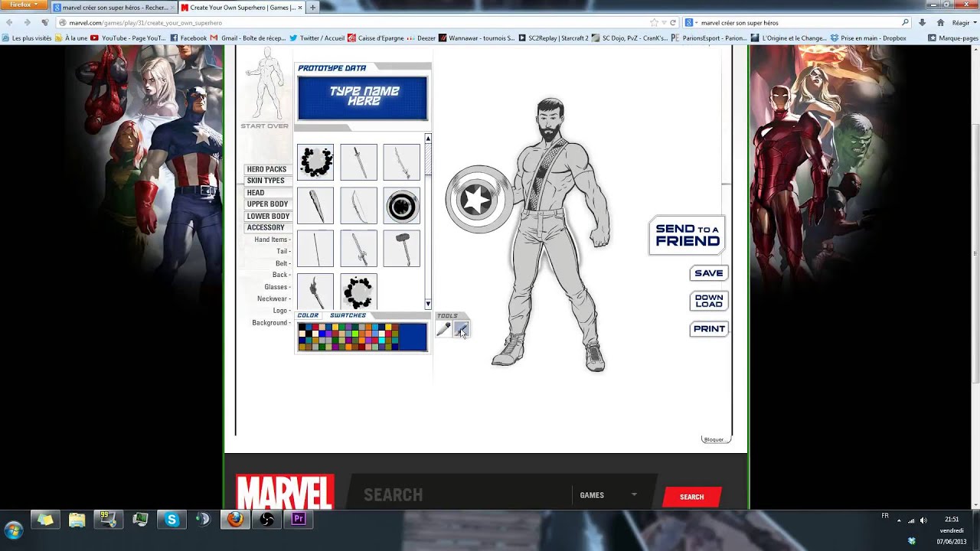Activate the highlighted tool beside the eyedropper
Screen dimensions: 980x551
461,329
